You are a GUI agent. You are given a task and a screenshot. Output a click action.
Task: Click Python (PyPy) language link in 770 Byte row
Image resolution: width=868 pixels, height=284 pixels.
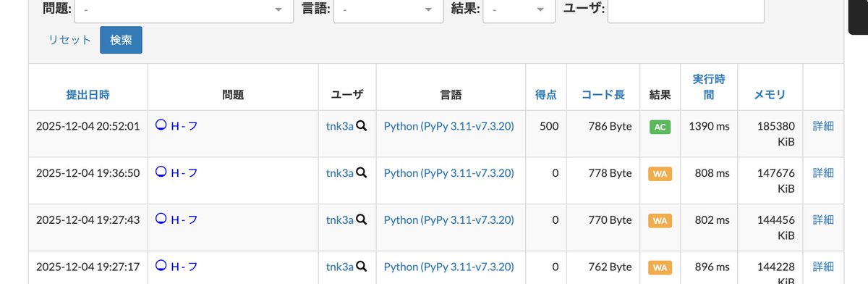448,220
